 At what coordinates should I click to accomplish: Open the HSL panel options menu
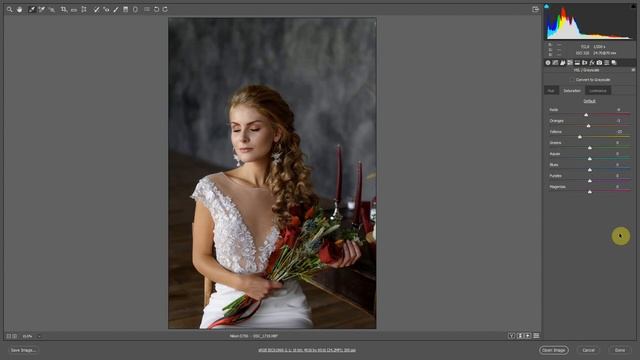[633, 70]
